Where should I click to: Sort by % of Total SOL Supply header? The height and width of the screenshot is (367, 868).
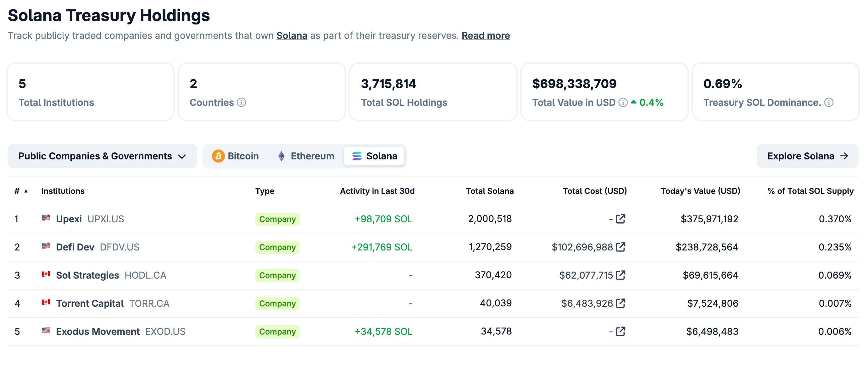810,191
